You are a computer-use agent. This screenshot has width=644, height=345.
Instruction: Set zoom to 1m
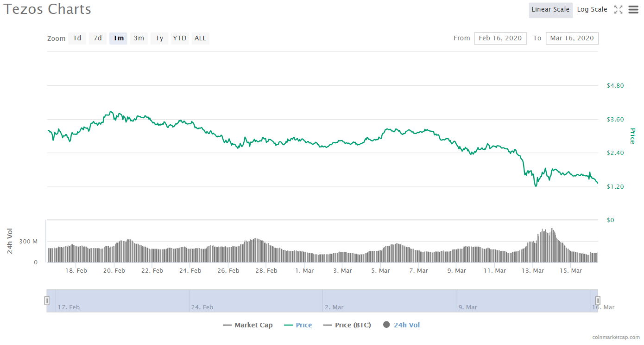[x=119, y=38]
